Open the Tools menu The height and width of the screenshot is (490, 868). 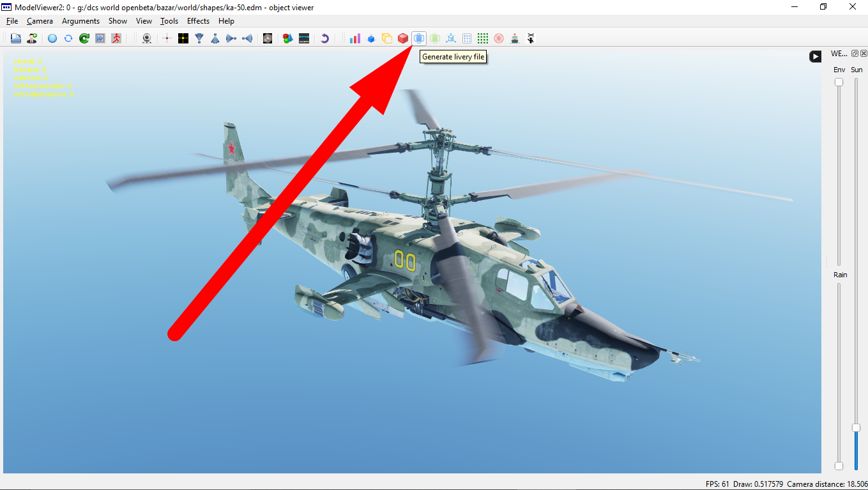pyautogui.click(x=169, y=21)
